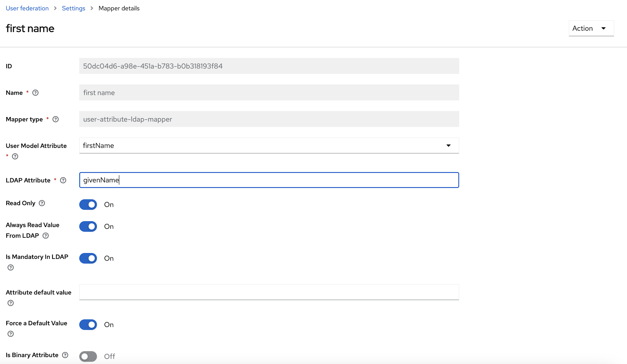The height and width of the screenshot is (364, 627).
Task: Open User Model Attribute help tooltip
Action: pyautogui.click(x=15, y=156)
